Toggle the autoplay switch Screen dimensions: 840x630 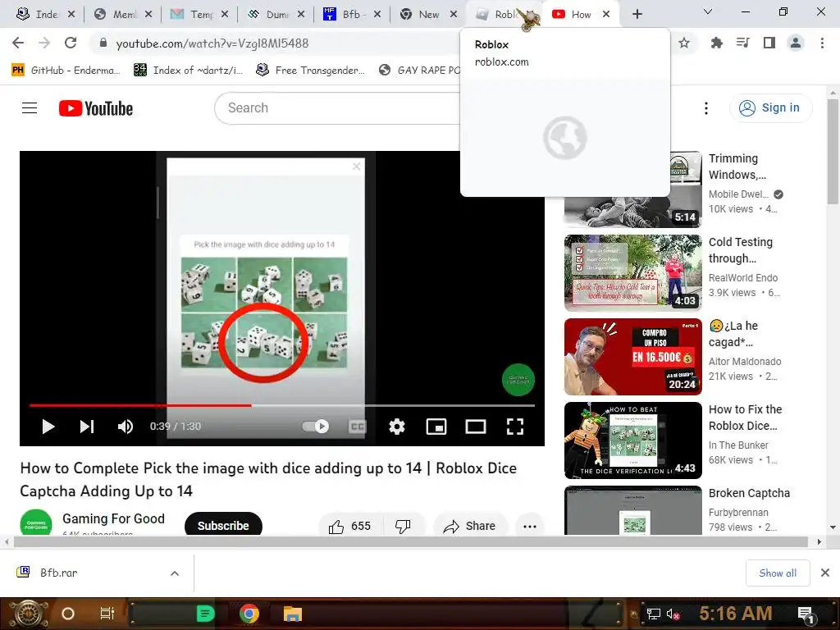[x=316, y=427]
